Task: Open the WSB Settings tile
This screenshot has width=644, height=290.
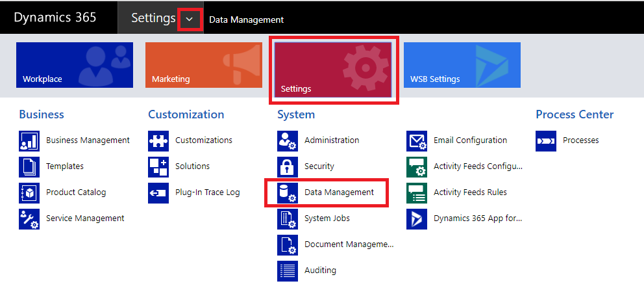Action: click(x=462, y=65)
